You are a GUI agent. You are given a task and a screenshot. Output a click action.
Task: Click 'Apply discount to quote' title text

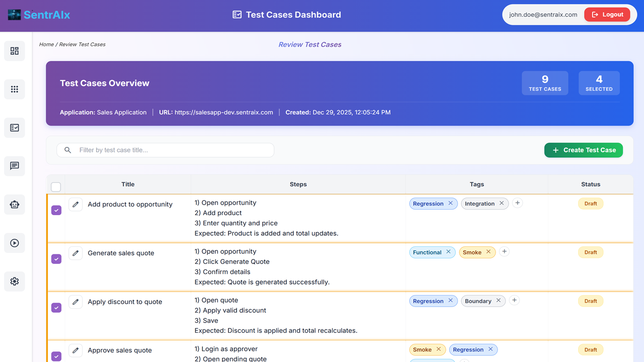(x=125, y=302)
